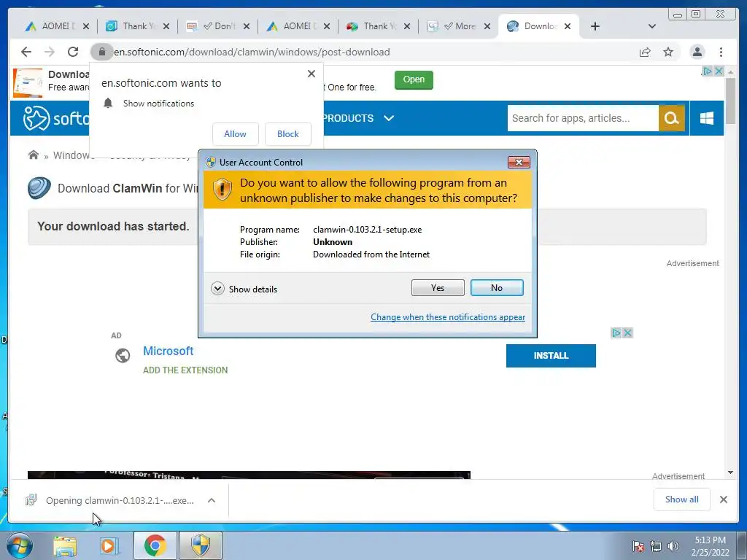747x560 pixels.
Task: Close the top banner ad
Action: tap(719, 71)
